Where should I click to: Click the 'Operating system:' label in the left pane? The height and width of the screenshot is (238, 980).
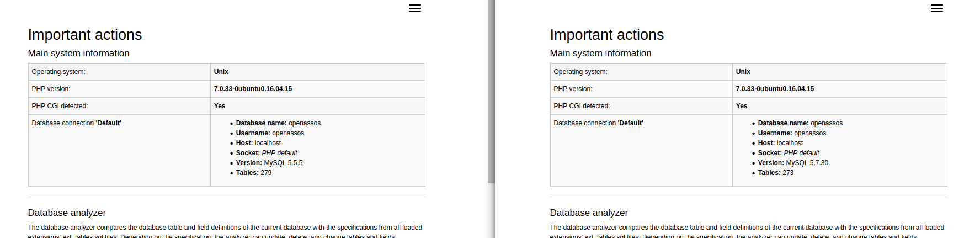coord(58,72)
